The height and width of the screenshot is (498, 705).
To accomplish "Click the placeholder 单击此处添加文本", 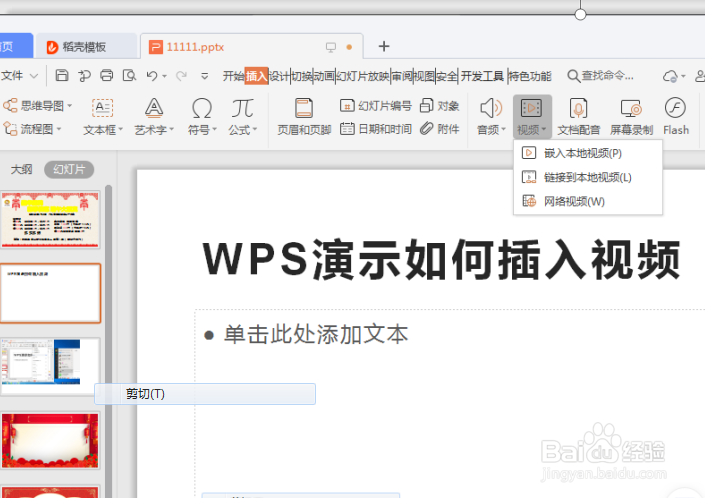I will click(x=316, y=335).
